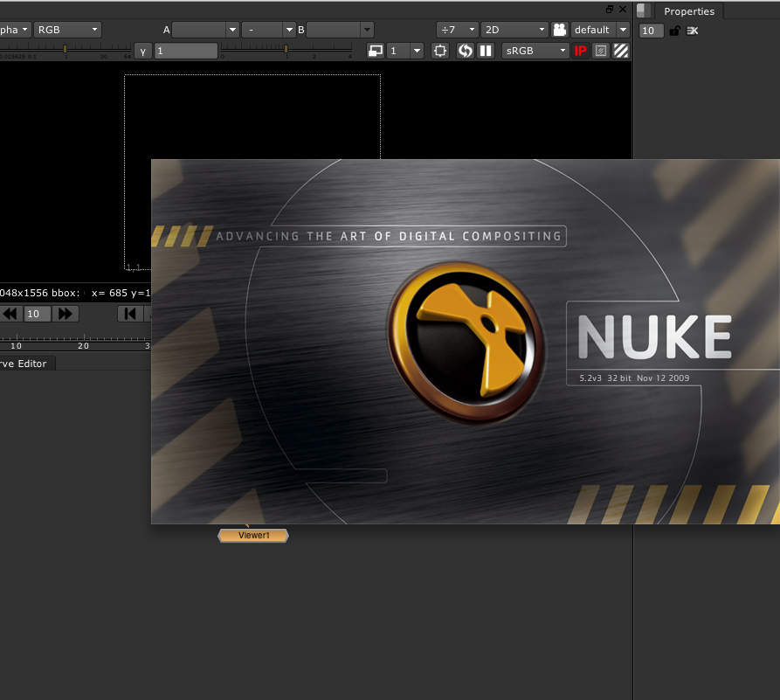Toggle the proxy mode icon
The height and width of the screenshot is (700, 780).
(x=376, y=51)
